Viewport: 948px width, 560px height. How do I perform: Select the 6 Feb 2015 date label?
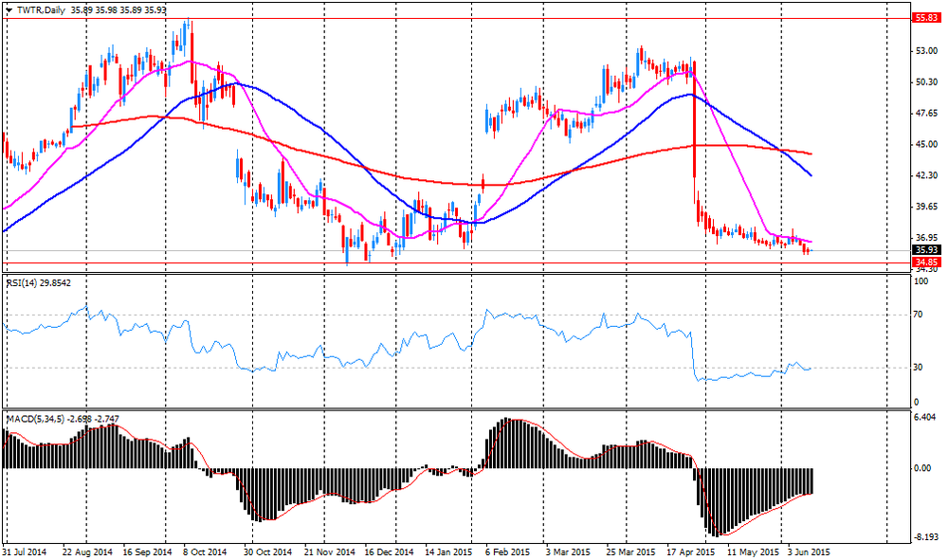pos(507,552)
